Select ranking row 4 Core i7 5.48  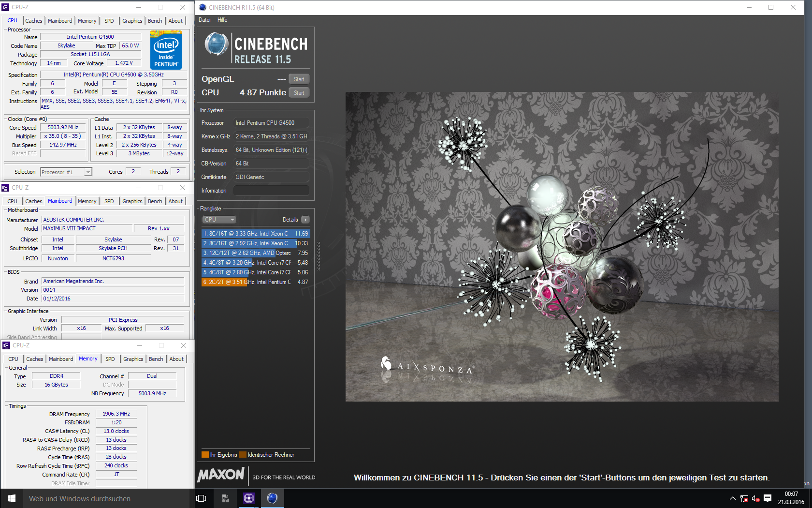tap(255, 263)
